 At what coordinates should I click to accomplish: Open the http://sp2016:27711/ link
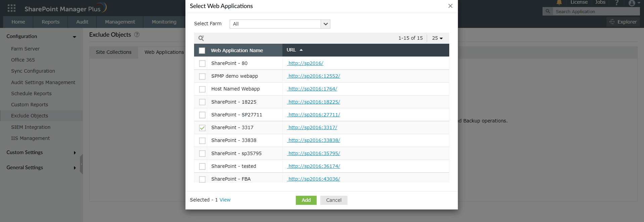click(x=314, y=115)
